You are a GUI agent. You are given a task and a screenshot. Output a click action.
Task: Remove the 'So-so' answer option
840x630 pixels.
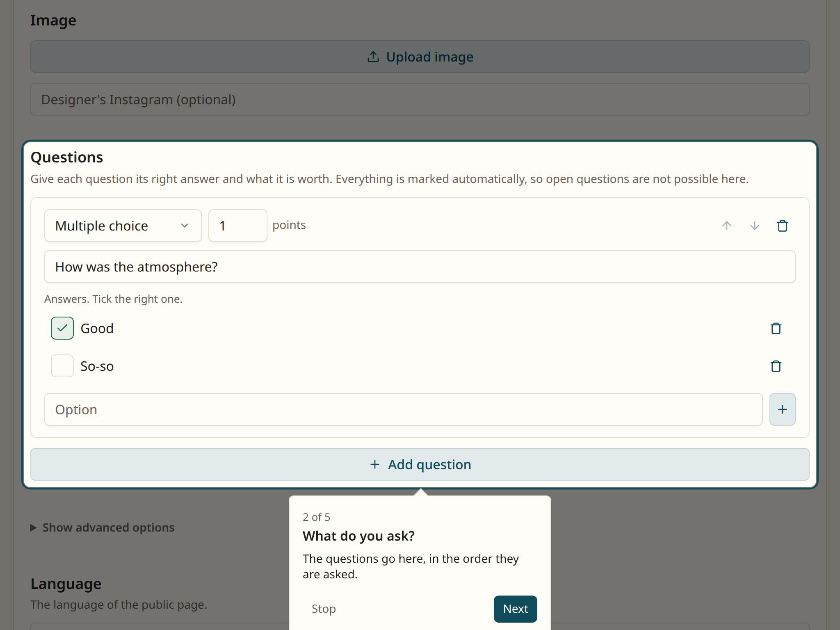coord(776,366)
